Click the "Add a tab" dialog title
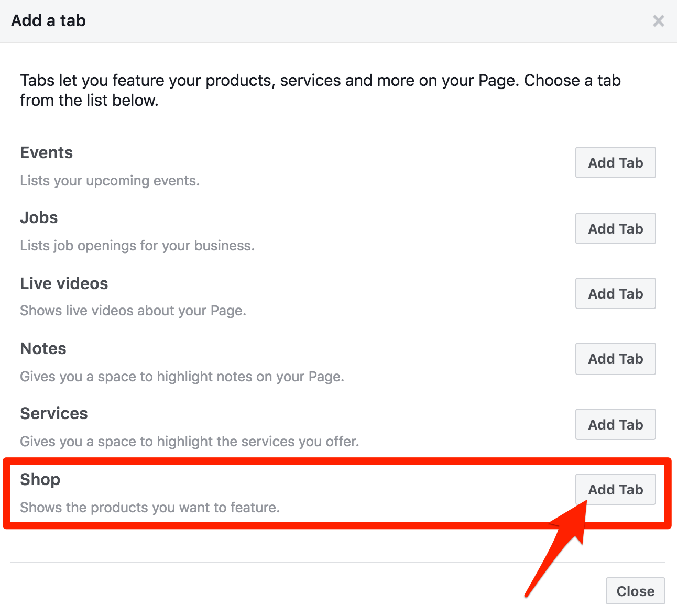The image size is (677, 616). click(x=48, y=21)
